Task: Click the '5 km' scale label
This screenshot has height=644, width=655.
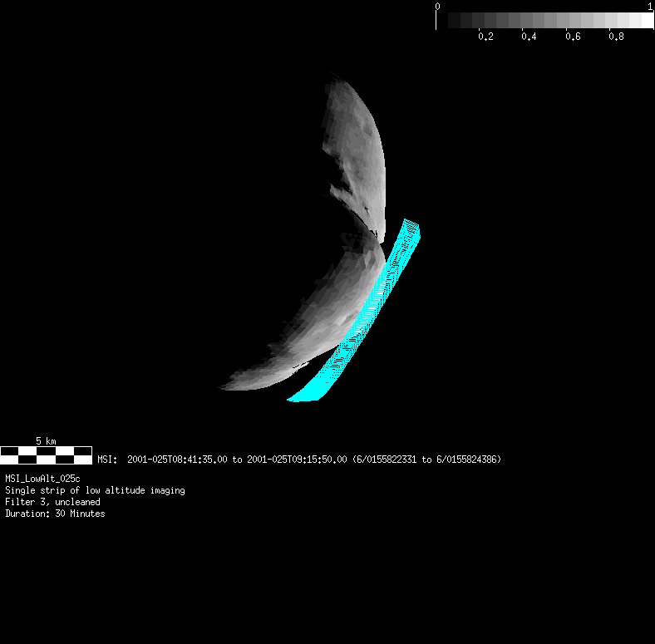Action: tap(46, 440)
